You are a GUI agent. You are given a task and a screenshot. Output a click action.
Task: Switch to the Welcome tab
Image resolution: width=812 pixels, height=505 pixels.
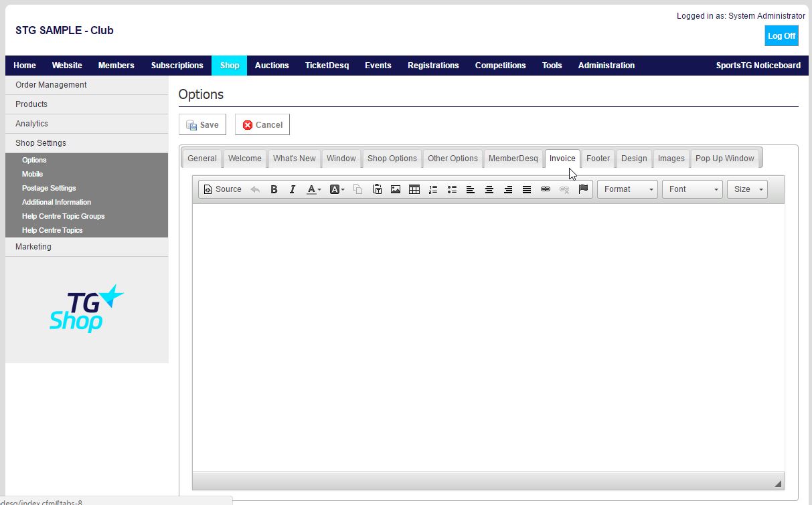pos(244,159)
